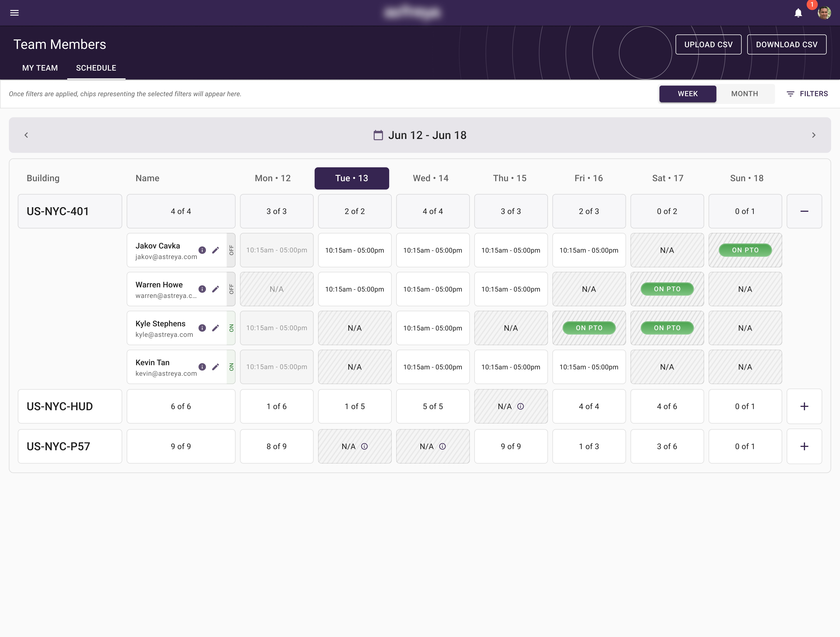
Task: Open the hamburger navigation menu
Action: pos(14,13)
